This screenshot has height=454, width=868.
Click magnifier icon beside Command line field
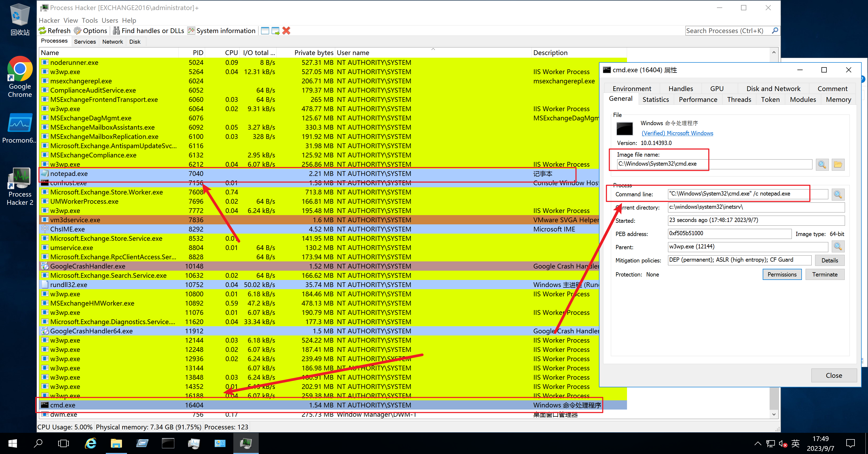(x=838, y=194)
